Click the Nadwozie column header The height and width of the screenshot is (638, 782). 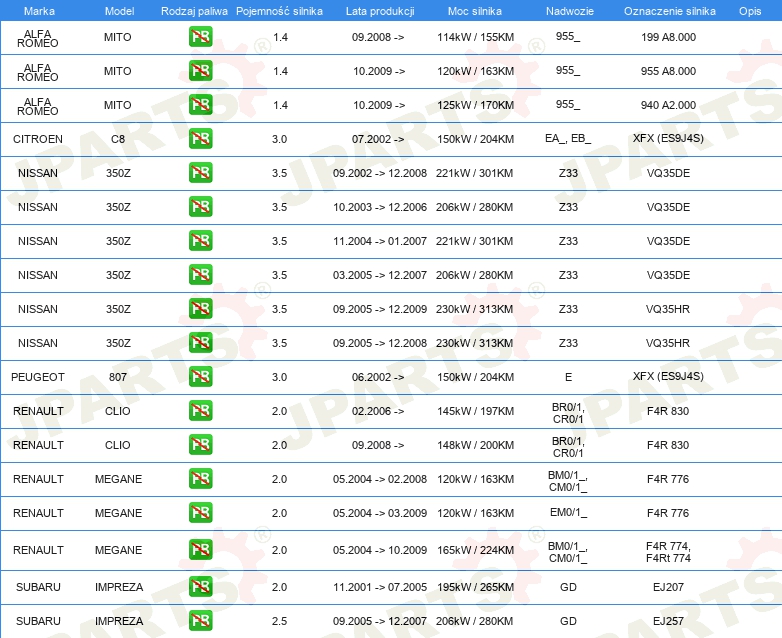pyautogui.click(x=570, y=11)
